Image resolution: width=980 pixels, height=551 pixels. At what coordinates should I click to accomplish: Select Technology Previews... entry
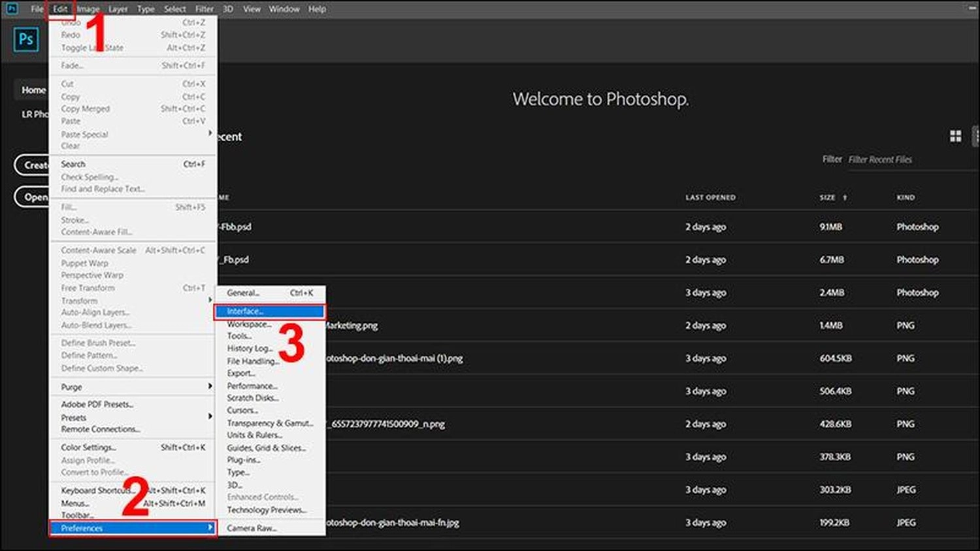(x=270, y=510)
